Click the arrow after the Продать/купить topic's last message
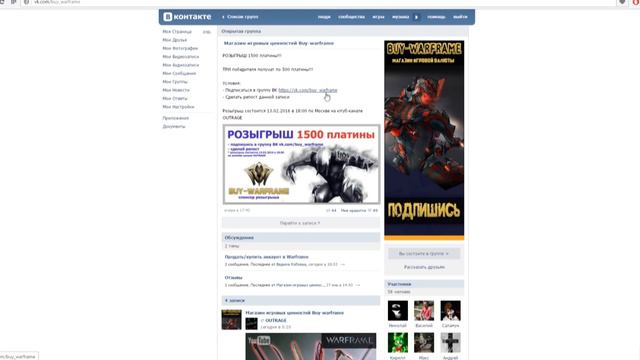This screenshot has width=640, height=360. [x=343, y=264]
